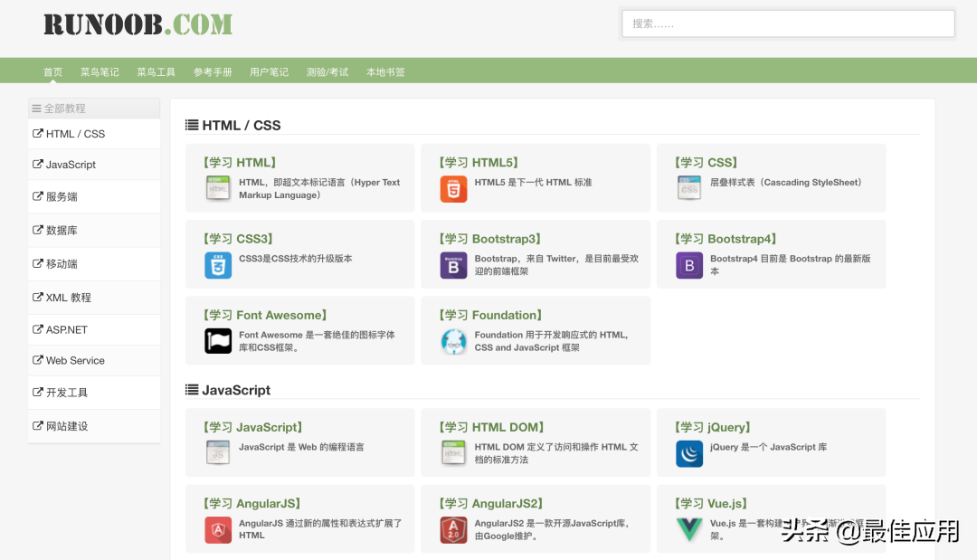Screen dimensions: 977x560
Task: Open the purple Bootstrap3 B icon
Action: coord(453,265)
